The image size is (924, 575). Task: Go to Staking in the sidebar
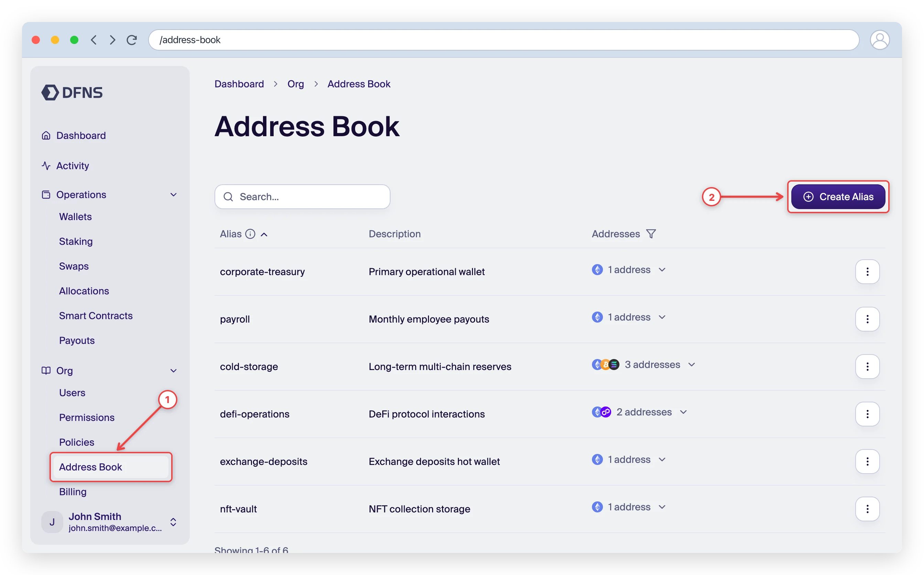pos(76,241)
